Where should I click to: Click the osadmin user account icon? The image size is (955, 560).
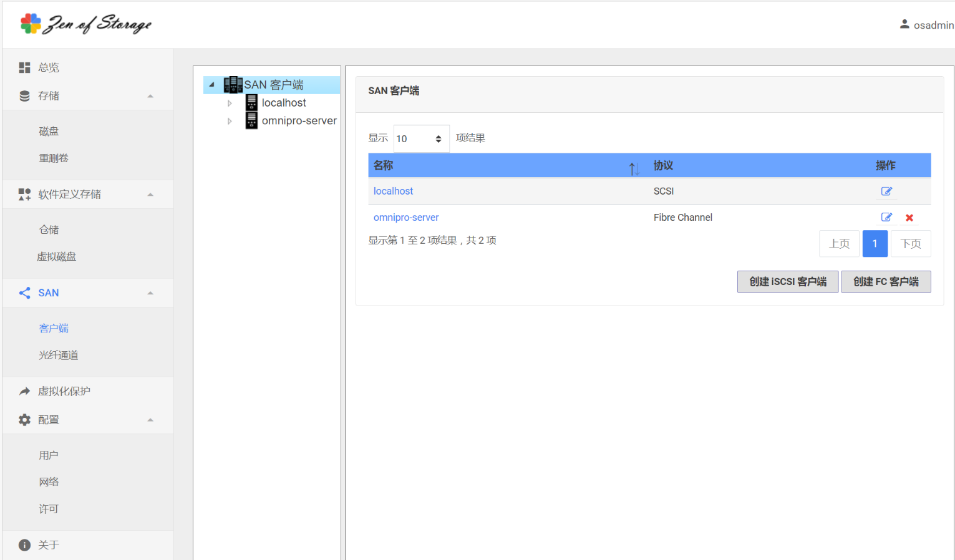[904, 25]
